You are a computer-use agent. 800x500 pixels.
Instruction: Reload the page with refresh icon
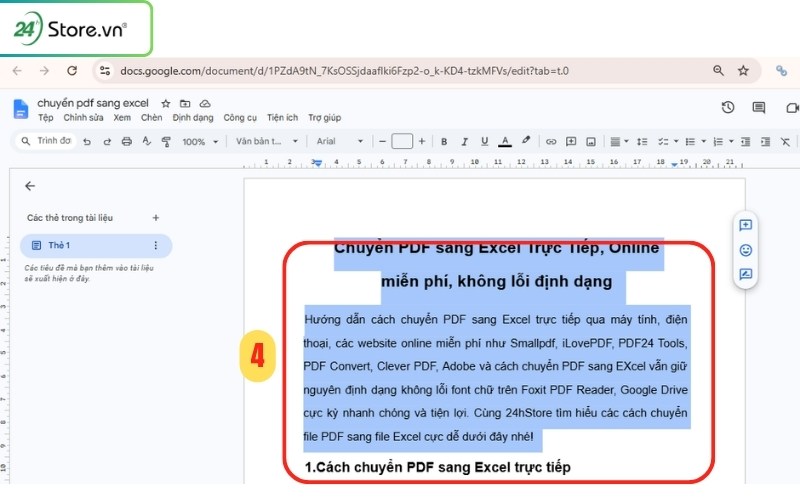point(72,70)
